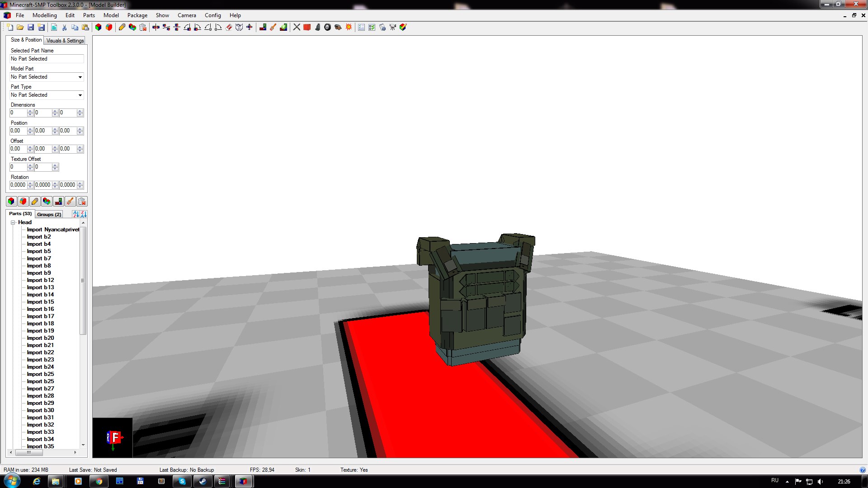
Task: Switch to Groups (2) tab
Action: (x=49, y=215)
